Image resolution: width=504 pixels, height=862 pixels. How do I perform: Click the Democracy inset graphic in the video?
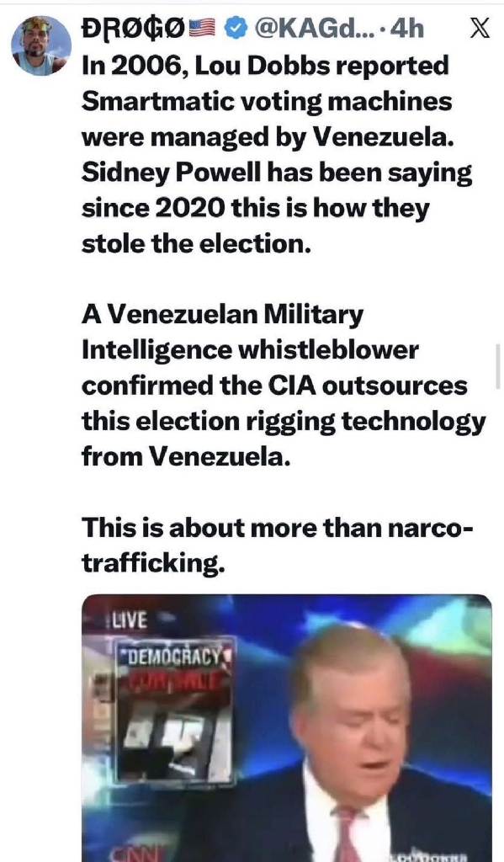click(173, 710)
